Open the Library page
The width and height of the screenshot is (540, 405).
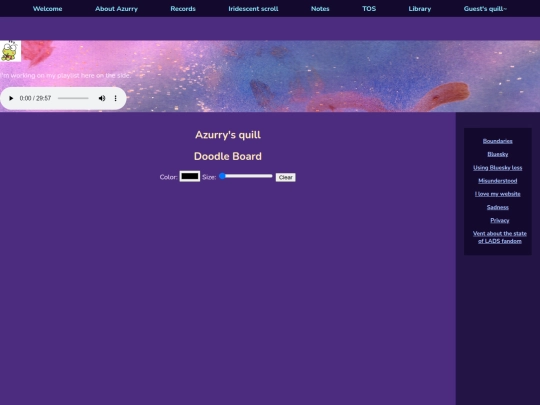419,9
